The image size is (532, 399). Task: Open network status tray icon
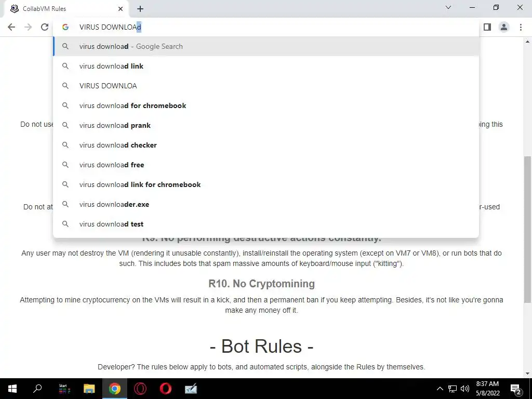[453, 389]
